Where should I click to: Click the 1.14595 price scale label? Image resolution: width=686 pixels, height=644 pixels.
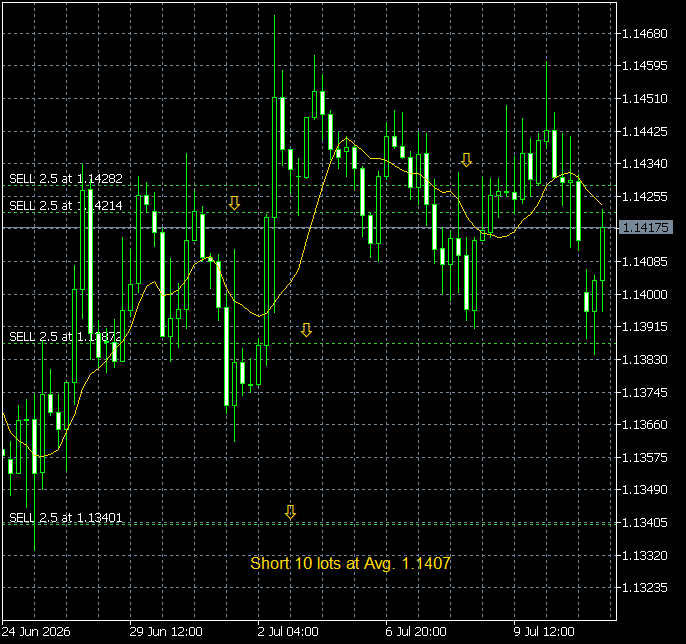point(645,66)
